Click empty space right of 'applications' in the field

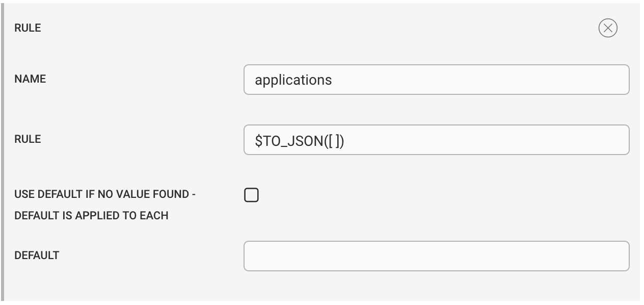479,80
